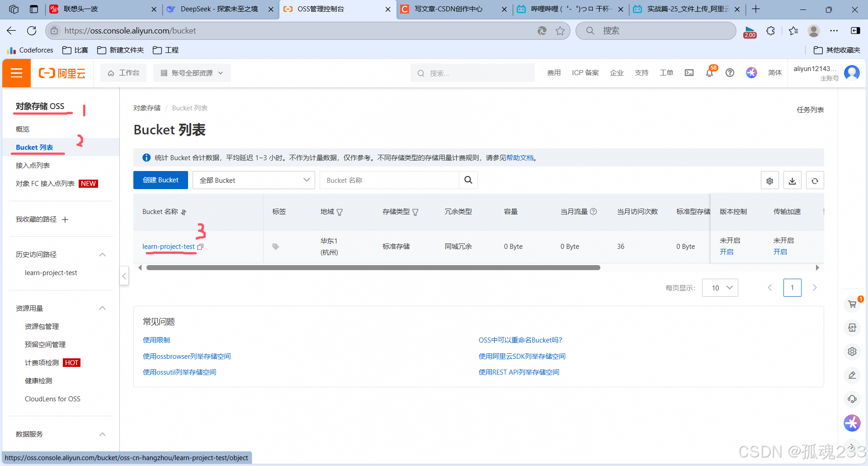The height and width of the screenshot is (466, 868).
Task: Add a favorite path with plus icon
Action: click(x=65, y=219)
